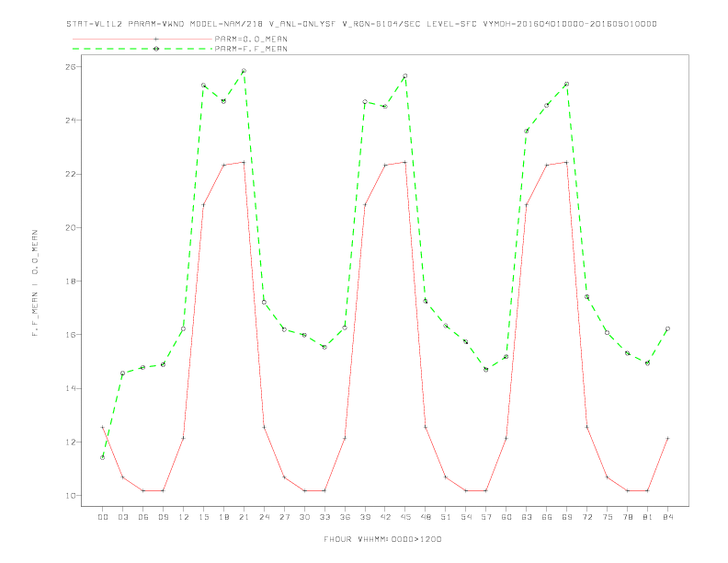Click the vertical y-axis title F.F_MEAN | O.O_MEAN
The height and width of the screenshot is (563, 728).
(x=35, y=283)
